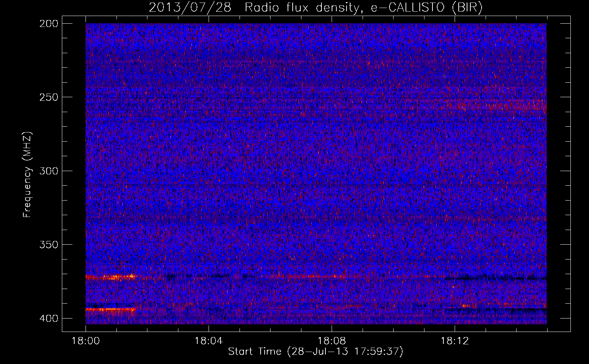Click the 18:08 time tick label

point(332,341)
